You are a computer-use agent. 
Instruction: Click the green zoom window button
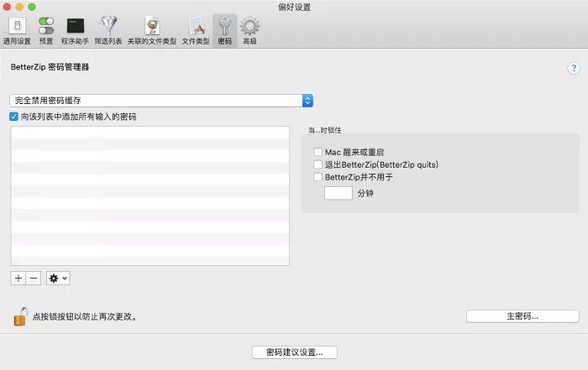[32, 7]
